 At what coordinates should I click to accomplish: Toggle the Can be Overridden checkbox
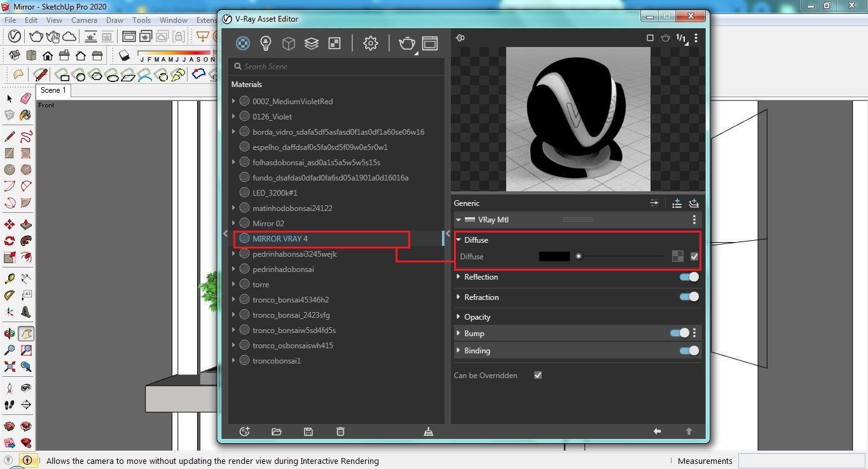coord(538,376)
